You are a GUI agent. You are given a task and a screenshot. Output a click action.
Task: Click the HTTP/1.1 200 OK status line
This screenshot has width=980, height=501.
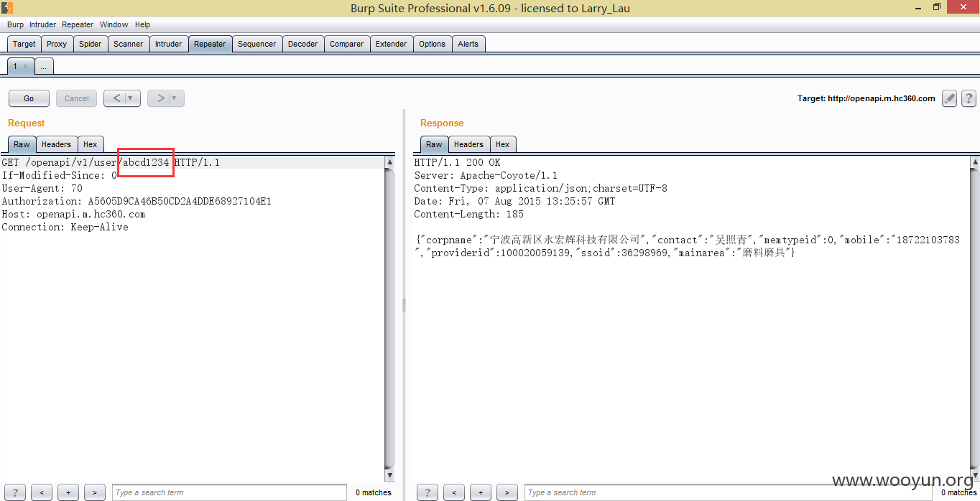pos(457,163)
